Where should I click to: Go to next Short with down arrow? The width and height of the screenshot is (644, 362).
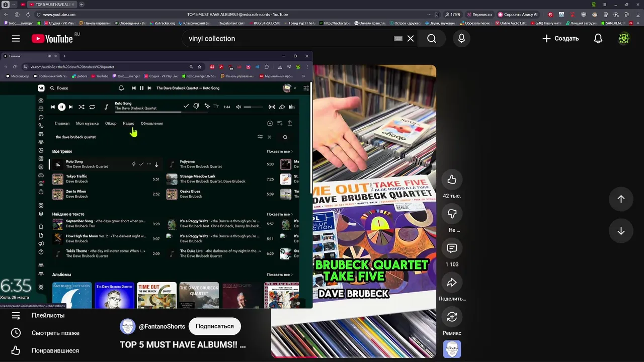(621, 231)
